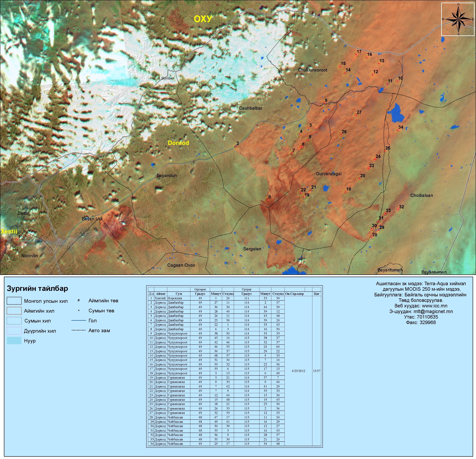Click fire hotspot marker number 1

click(17, 240)
